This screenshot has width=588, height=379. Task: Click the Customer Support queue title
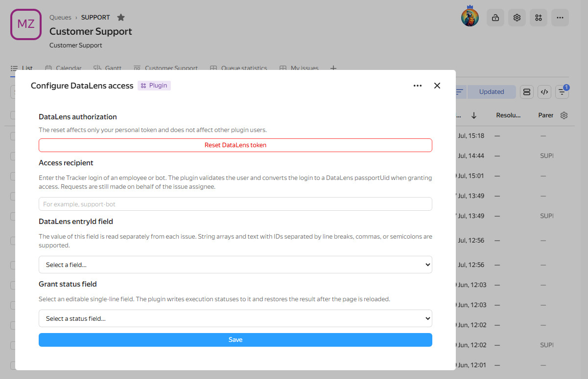[x=91, y=31]
